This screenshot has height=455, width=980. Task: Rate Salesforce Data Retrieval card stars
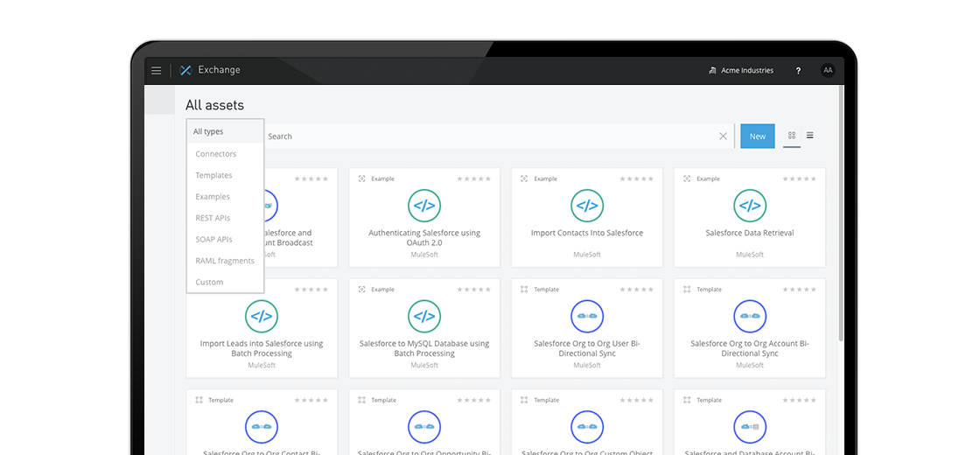(x=800, y=178)
